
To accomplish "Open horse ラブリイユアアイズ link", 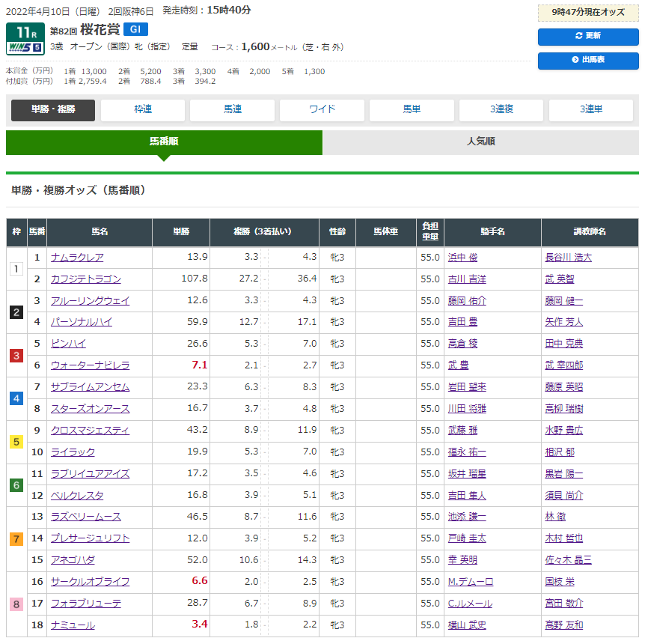I will point(90,474).
